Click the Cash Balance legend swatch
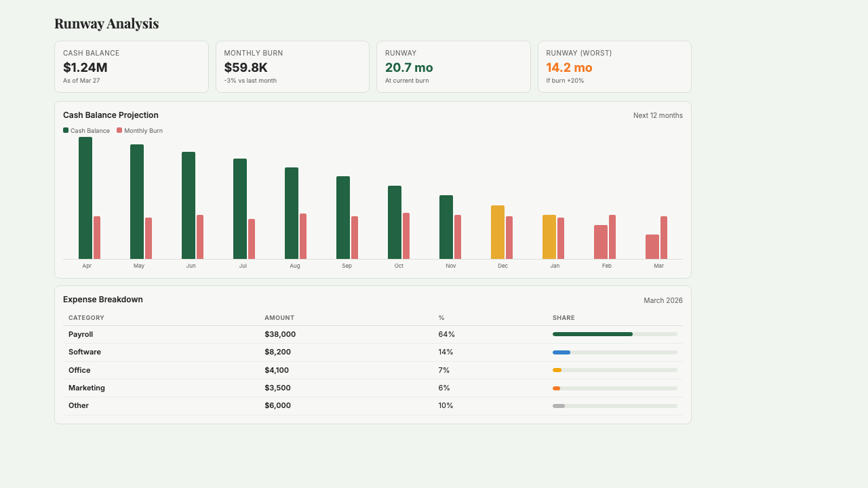The height and width of the screenshot is (488, 868). (66, 130)
